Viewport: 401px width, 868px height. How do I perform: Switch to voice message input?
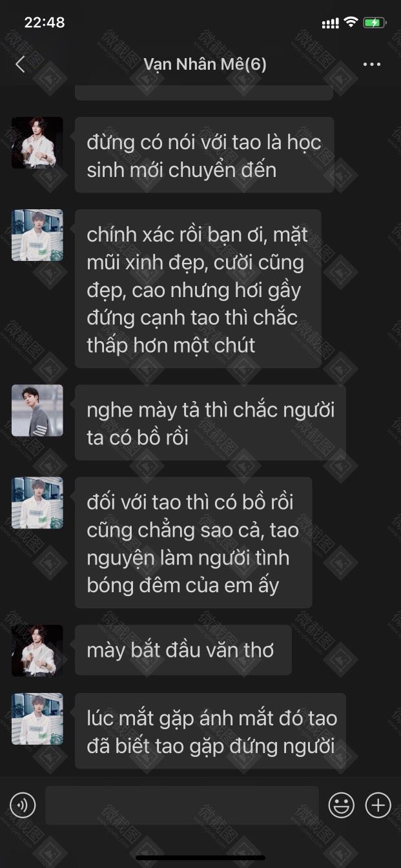[x=23, y=805]
